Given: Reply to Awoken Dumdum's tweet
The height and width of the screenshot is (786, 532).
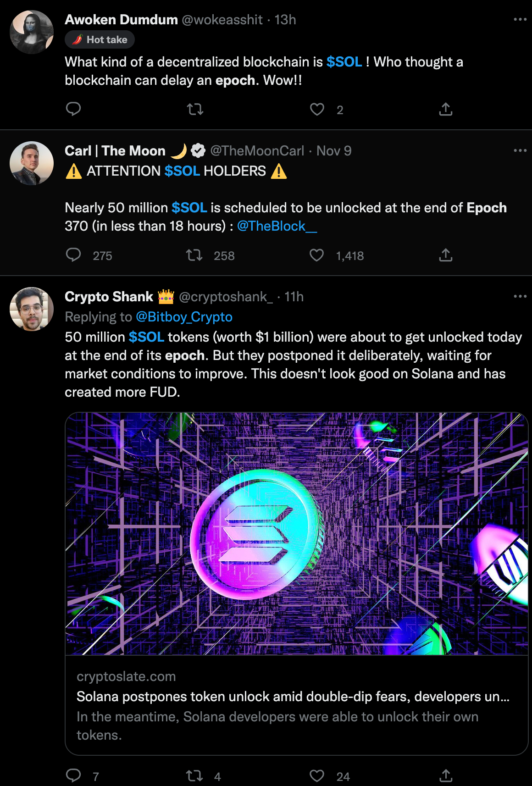Looking at the screenshot, I should pos(73,109).
